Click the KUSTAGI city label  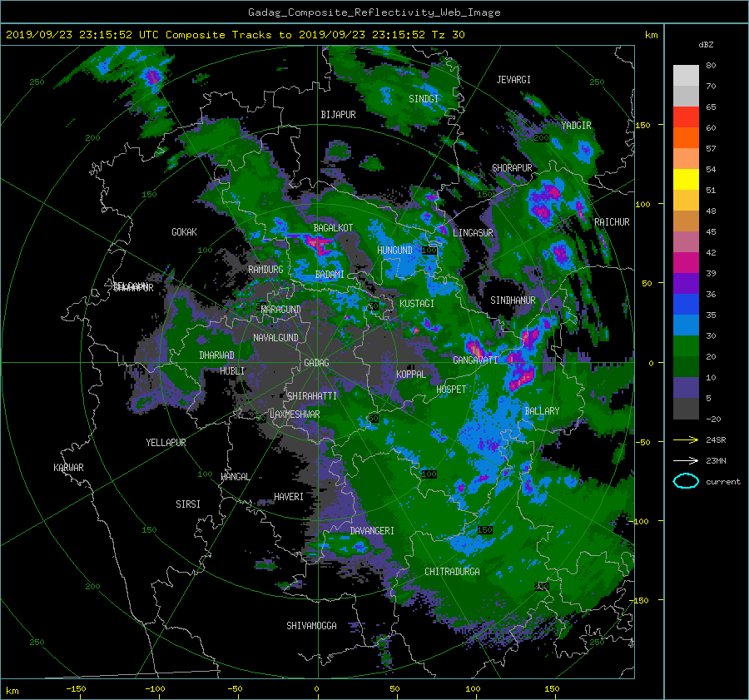pos(417,304)
